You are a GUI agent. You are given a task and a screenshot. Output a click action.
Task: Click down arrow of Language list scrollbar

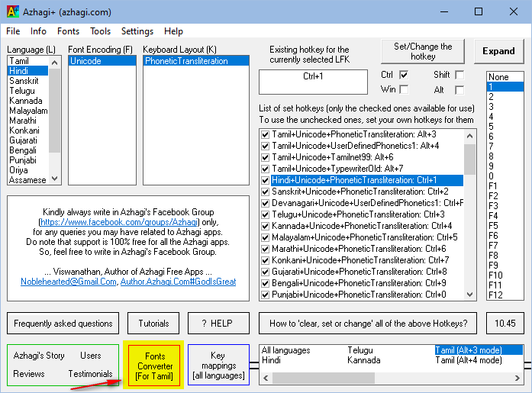[x=55, y=179]
